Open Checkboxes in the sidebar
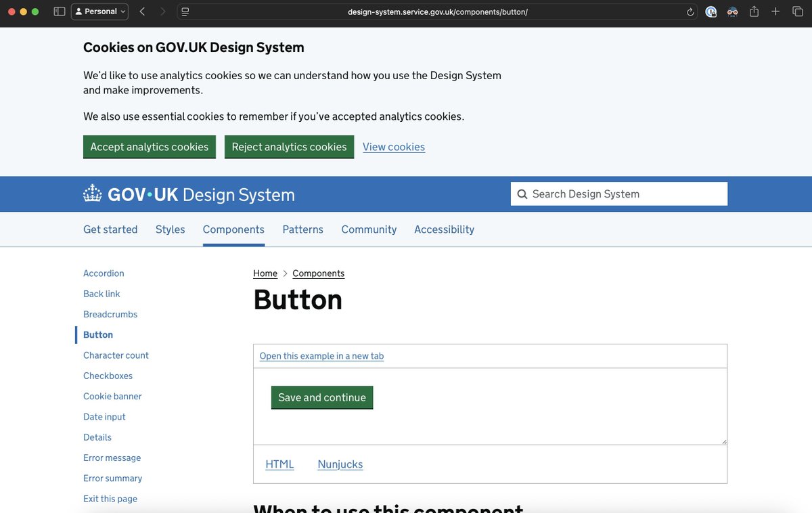Image resolution: width=812 pixels, height=513 pixels. point(108,376)
